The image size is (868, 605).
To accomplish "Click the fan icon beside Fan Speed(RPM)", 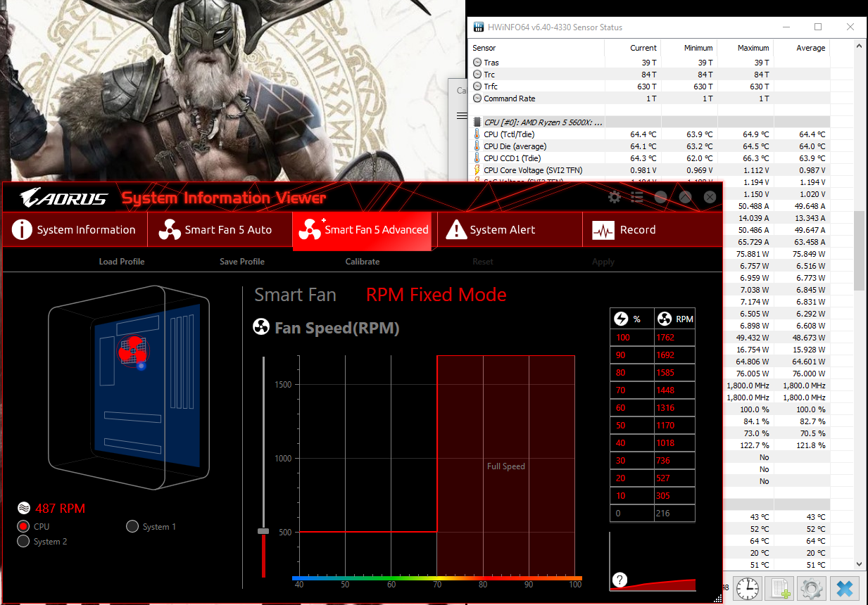I will pyautogui.click(x=260, y=328).
